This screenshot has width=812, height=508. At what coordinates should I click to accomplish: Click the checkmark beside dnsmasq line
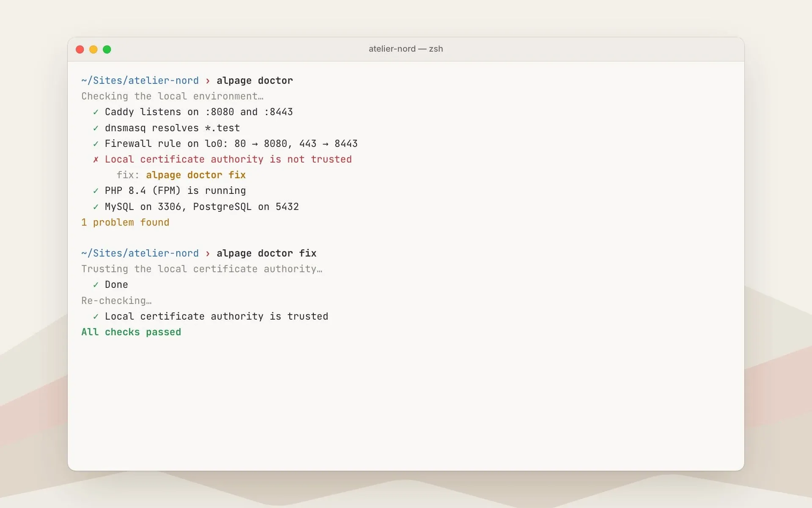click(96, 128)
